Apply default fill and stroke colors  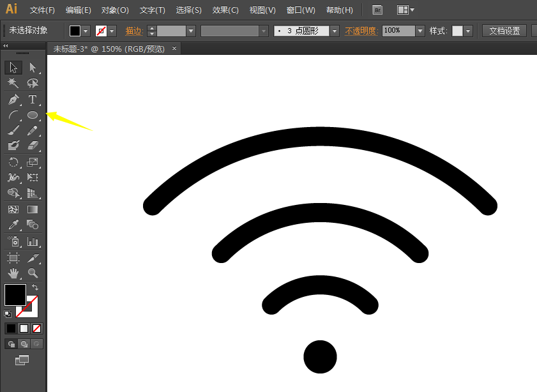point(8,313)
